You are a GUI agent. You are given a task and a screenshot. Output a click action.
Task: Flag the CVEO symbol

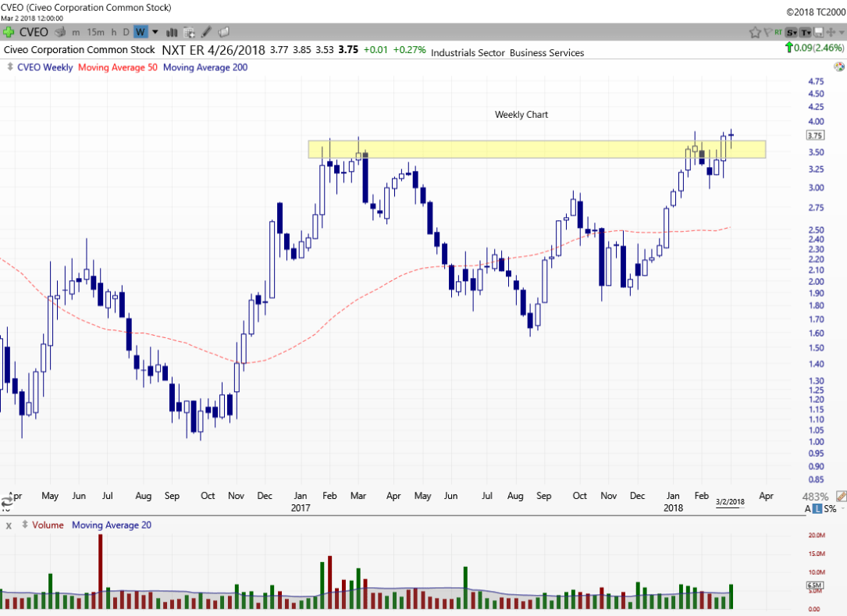coord(768,32)
